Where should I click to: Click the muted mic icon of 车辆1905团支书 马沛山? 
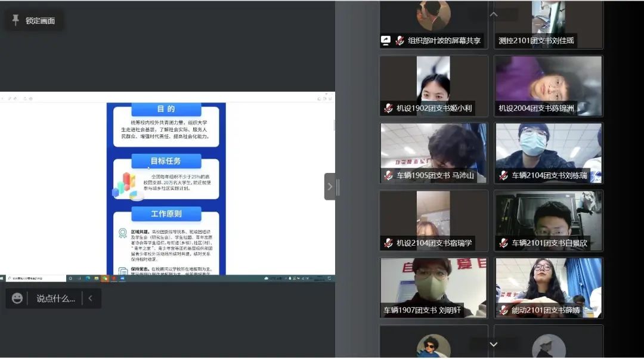(x=388, y=176)
